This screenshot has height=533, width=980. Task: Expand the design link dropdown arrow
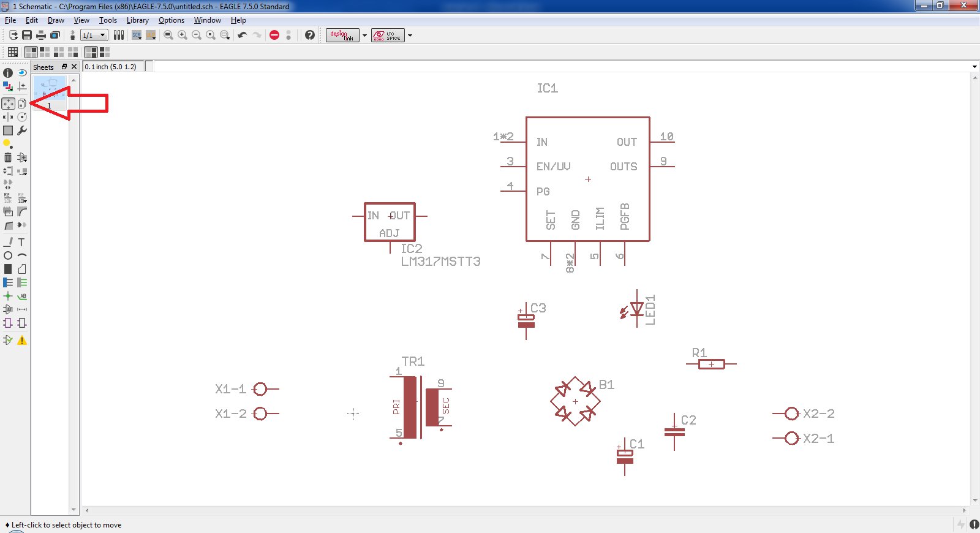pyautogui.click(x=364, y=35)
